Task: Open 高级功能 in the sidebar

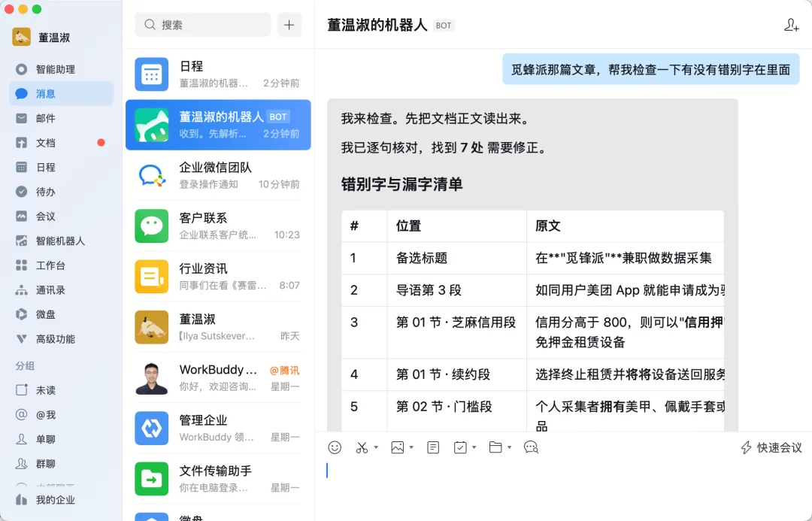Action: (61, 339)
